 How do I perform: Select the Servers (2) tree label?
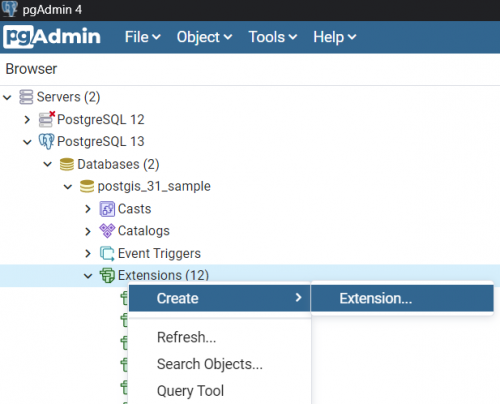click(x=68, y=97)
